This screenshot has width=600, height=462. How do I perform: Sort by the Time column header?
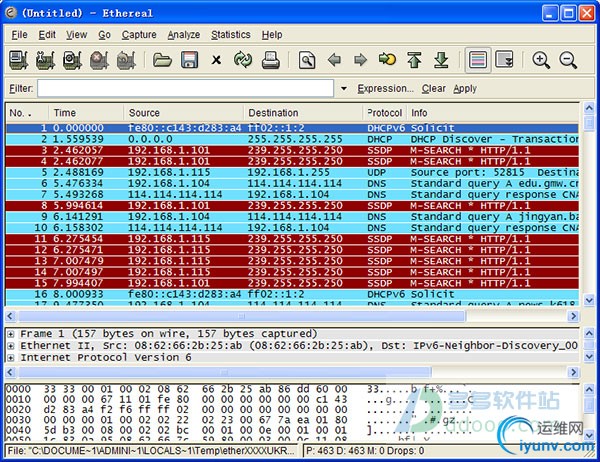(x=86, y=113)
